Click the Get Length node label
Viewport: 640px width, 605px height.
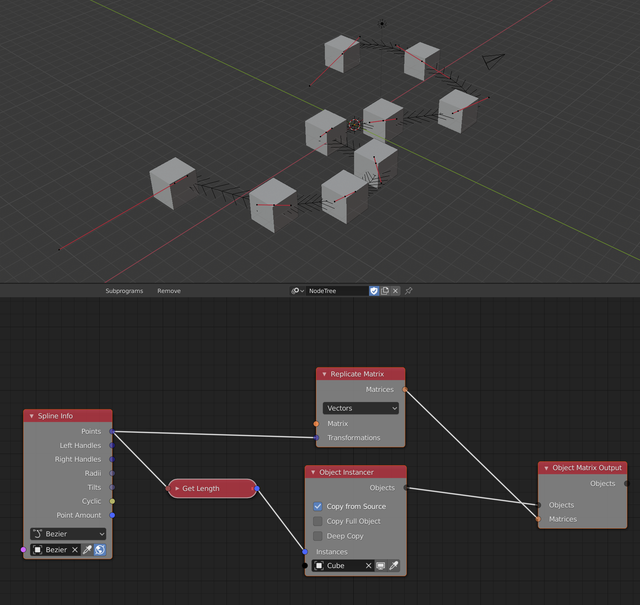(201, 488)
